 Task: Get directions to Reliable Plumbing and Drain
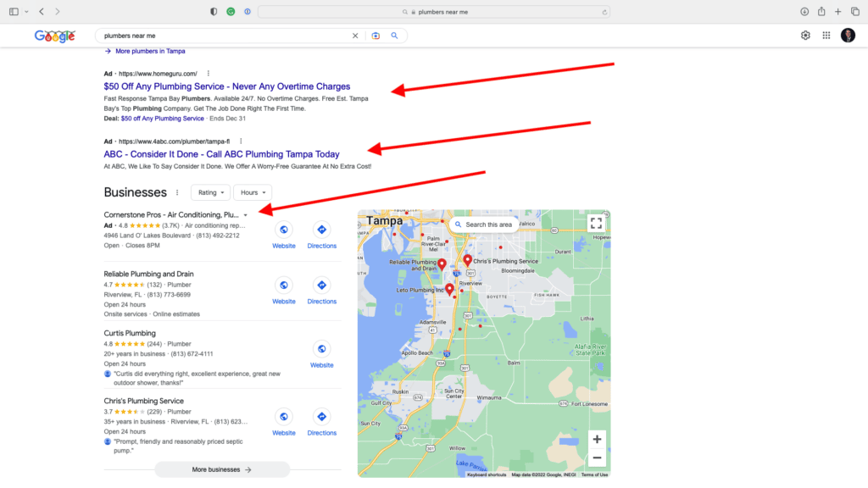[x=321, y=291]
